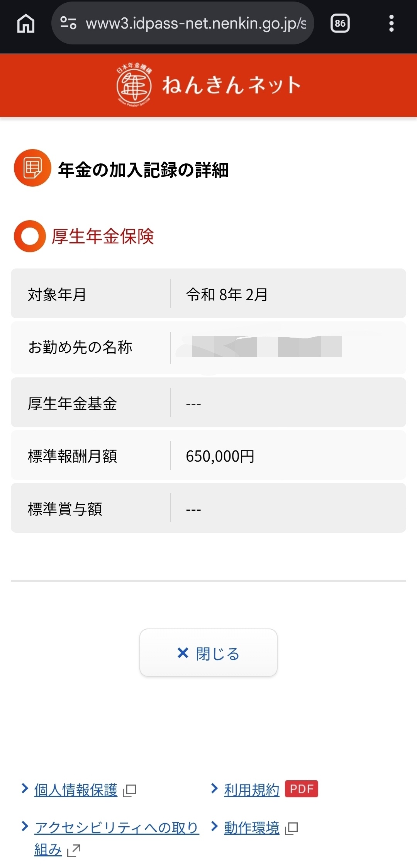Open the browser three-dot menu
This screenshot has width=417, height=868.
pos(391,24)
